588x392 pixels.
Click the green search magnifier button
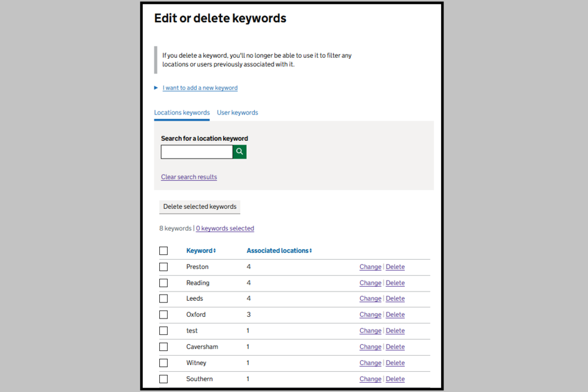tap(239, 152)
